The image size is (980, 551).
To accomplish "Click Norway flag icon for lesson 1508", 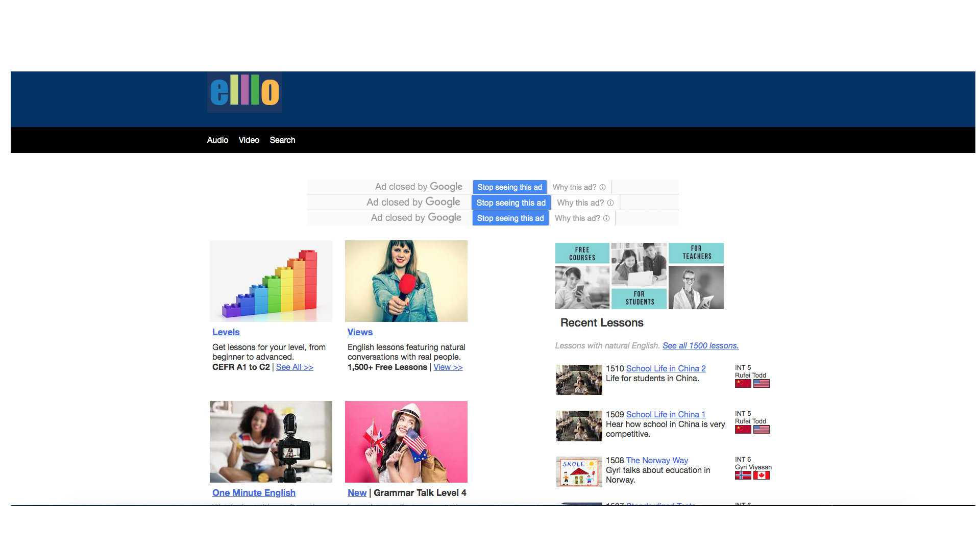I will [743, 475].
